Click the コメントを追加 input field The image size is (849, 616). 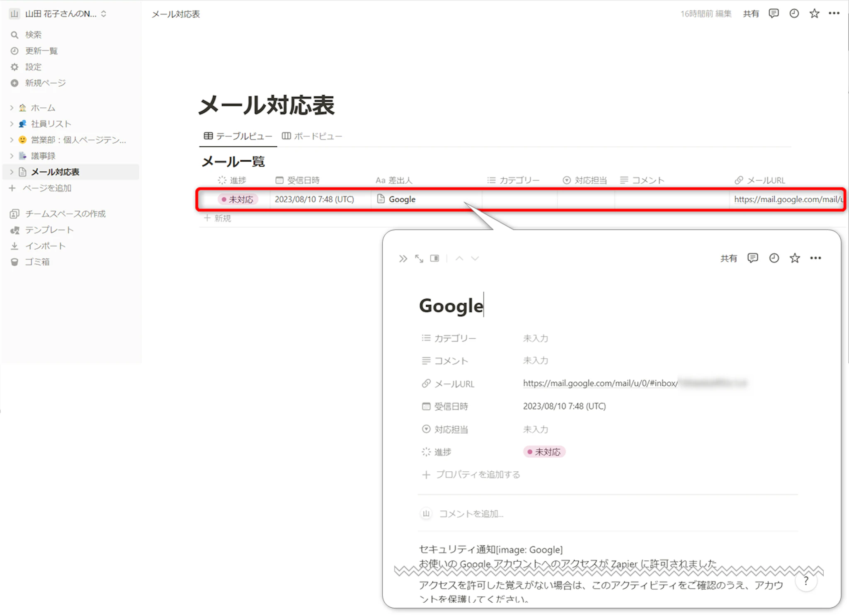click(471, 514)
